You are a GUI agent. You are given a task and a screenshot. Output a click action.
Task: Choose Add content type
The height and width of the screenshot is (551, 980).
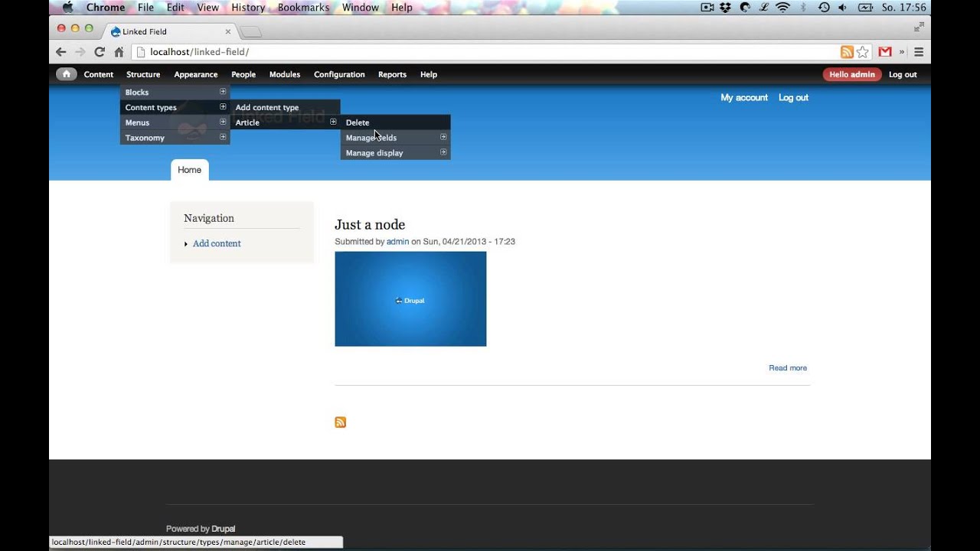coord(285,107)
